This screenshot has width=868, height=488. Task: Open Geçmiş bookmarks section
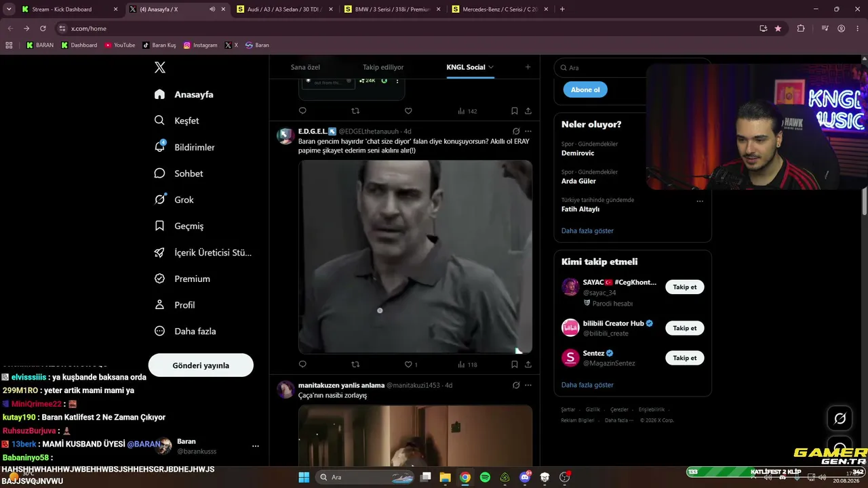coord(178,226)
